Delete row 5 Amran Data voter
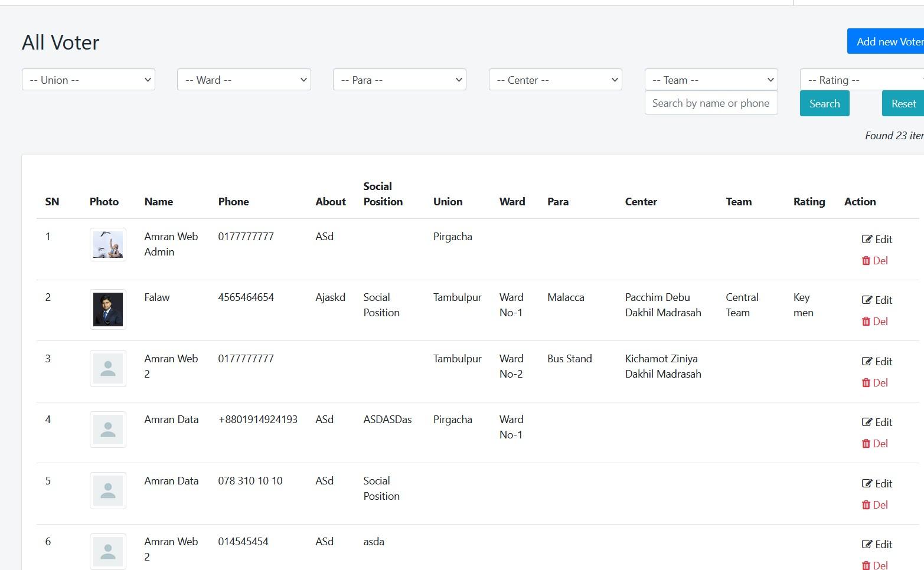Viewport: 924px width, 570px height. point(875,505)
